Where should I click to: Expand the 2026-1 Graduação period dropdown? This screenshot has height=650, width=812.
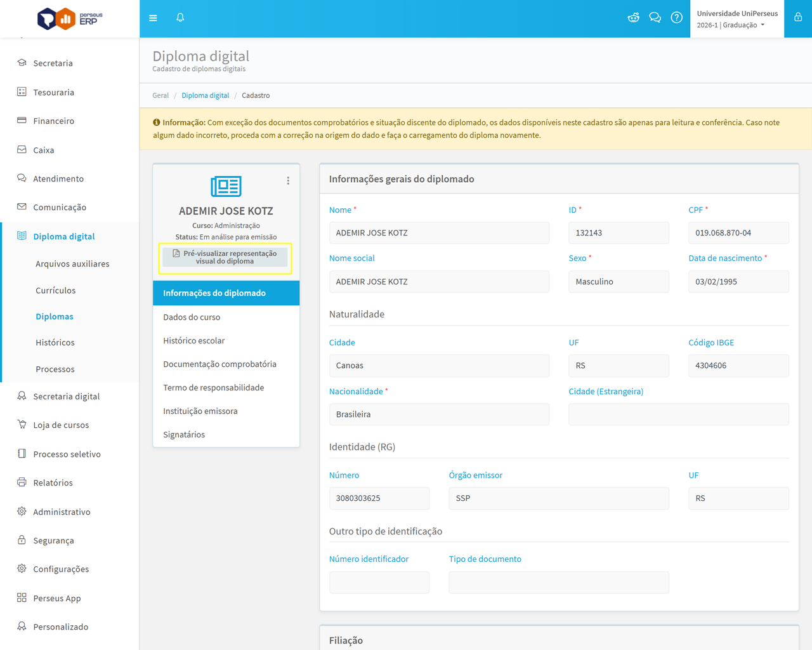(x=731, y=25)
